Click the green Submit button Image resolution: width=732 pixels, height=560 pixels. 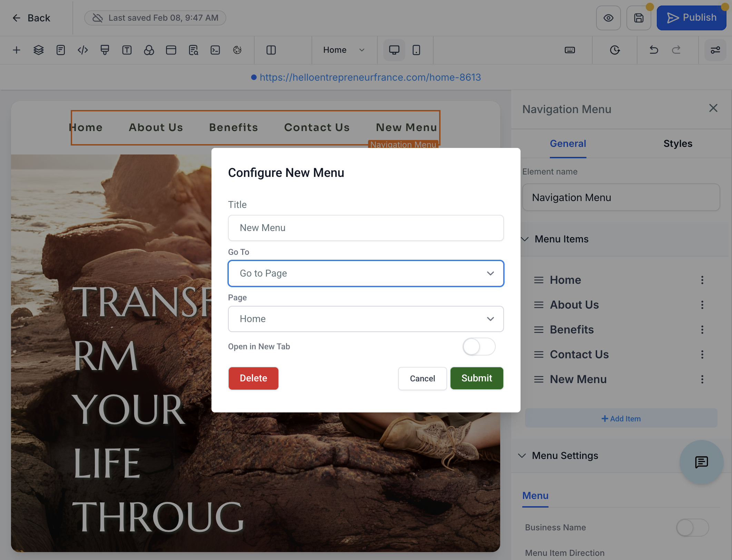[477, 378]
